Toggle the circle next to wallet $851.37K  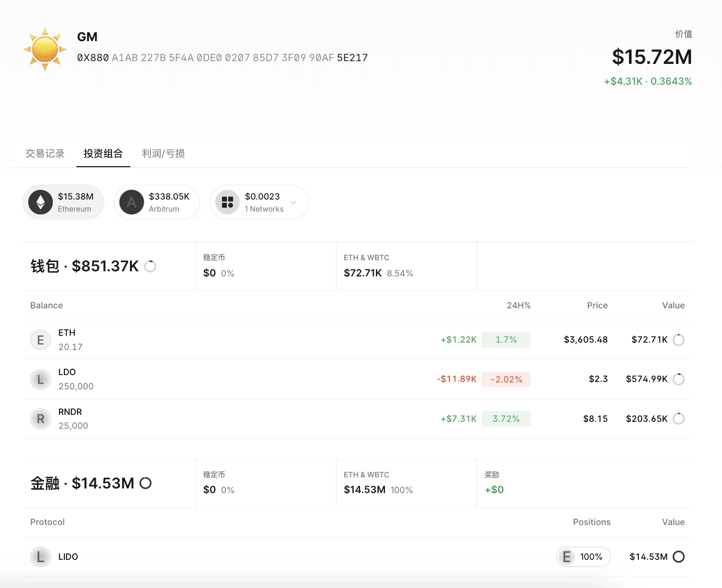(150, 266)
